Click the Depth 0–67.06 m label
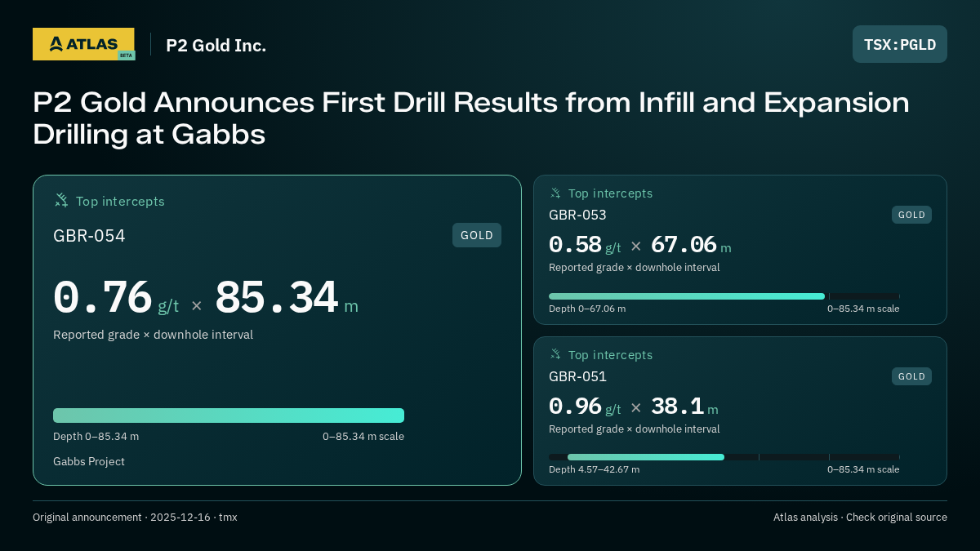Viewport: 980px width, 551px height. click(x=587, y=309)
